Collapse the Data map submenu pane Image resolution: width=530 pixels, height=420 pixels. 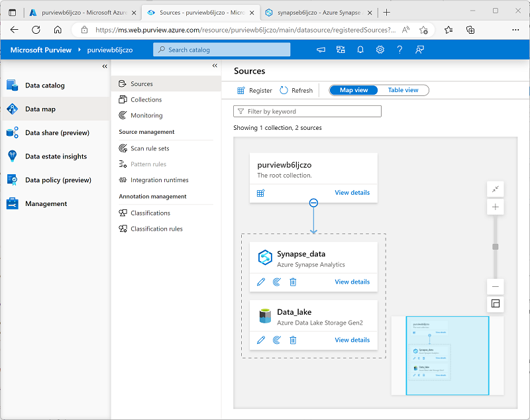pos(215,66)
